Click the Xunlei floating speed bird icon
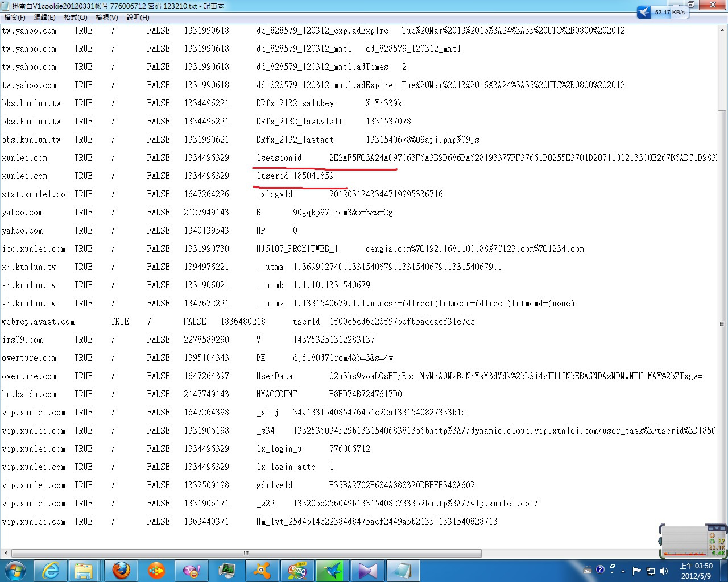Screen dimensions: 728x582 coord(644,12)
